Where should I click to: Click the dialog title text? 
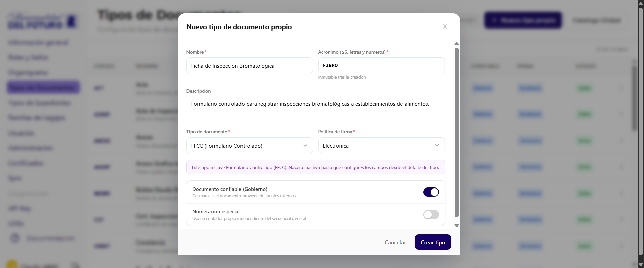tap(239, 27)
